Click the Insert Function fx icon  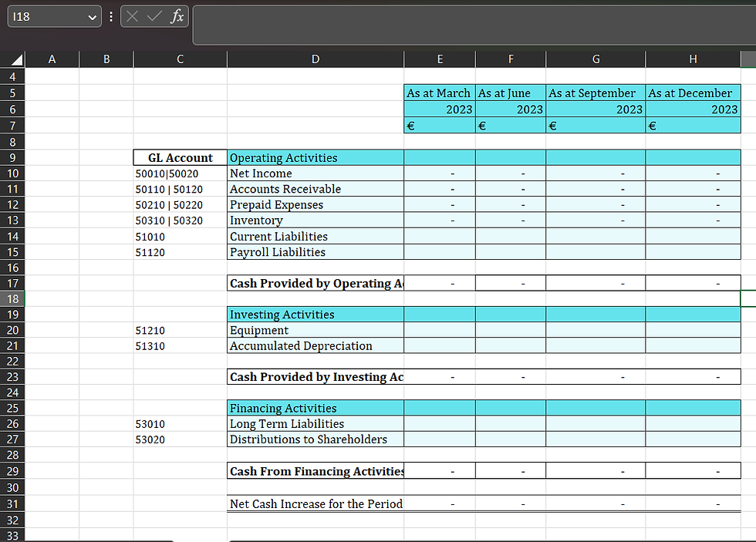pyautogui.click(x=177, y=16)
